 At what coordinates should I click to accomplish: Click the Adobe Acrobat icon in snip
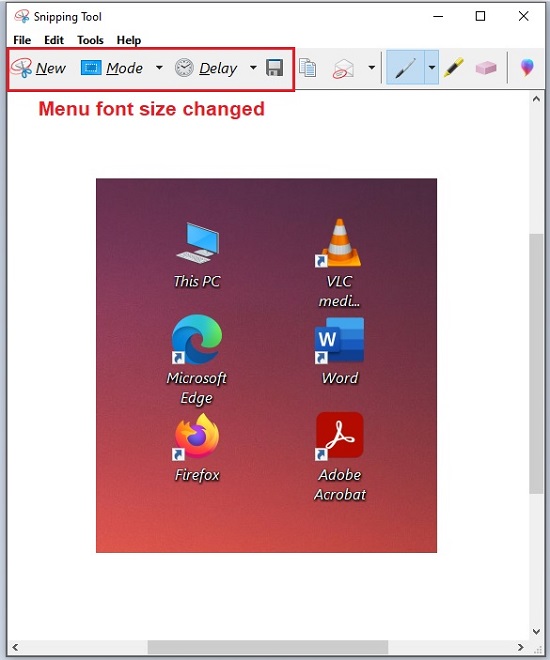[339, 436]
